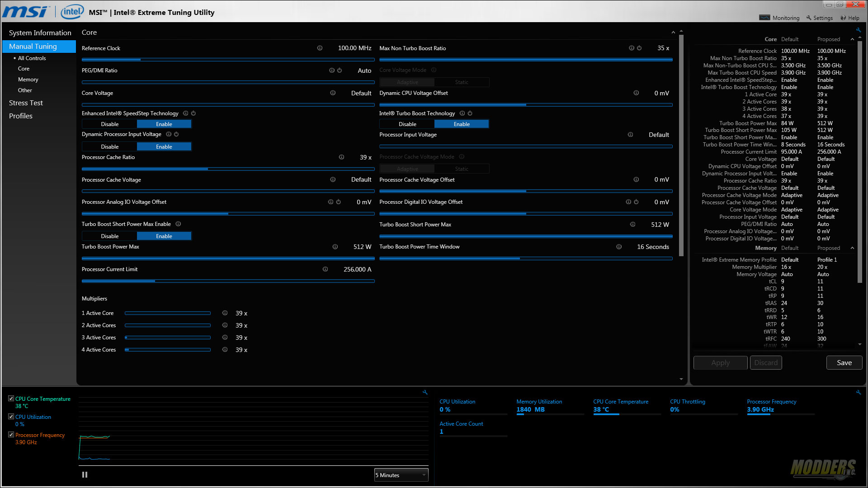Select Other under Manual Tuning
This screenshot has width=868, height=488.
click(25, 90)
